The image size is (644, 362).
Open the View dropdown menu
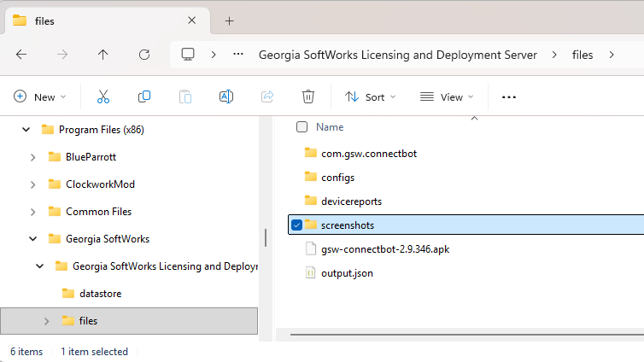(444, 97)
